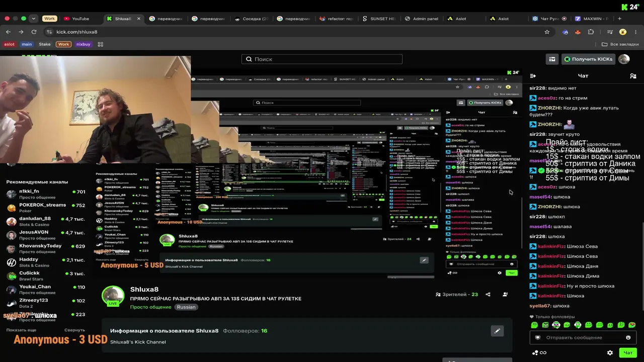Click the Отправить сообщение chat input

click(x=583, y=337)
